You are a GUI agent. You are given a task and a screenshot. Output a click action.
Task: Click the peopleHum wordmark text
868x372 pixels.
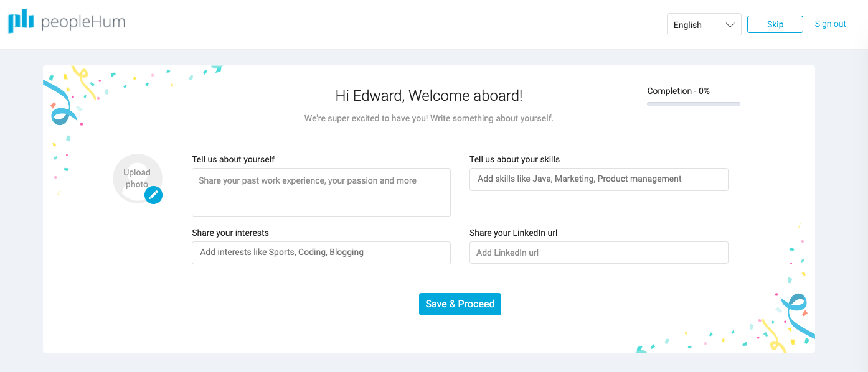point(83,22)
